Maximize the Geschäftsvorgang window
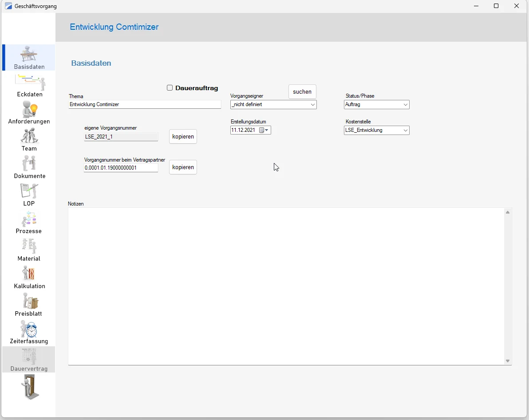The width and height of the screenshot is (529, 420). [496, 6]
